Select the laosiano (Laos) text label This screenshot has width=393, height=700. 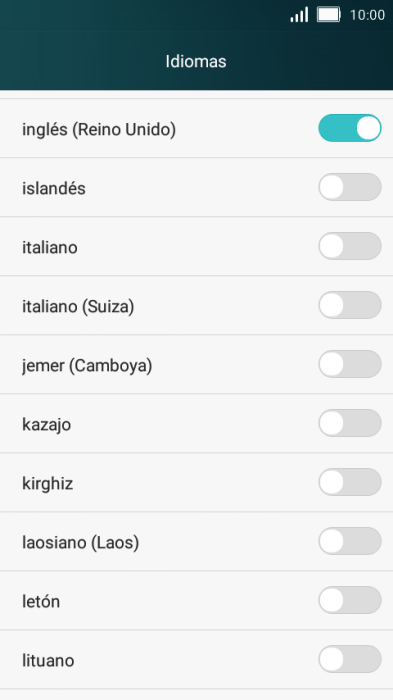(81, 542)
